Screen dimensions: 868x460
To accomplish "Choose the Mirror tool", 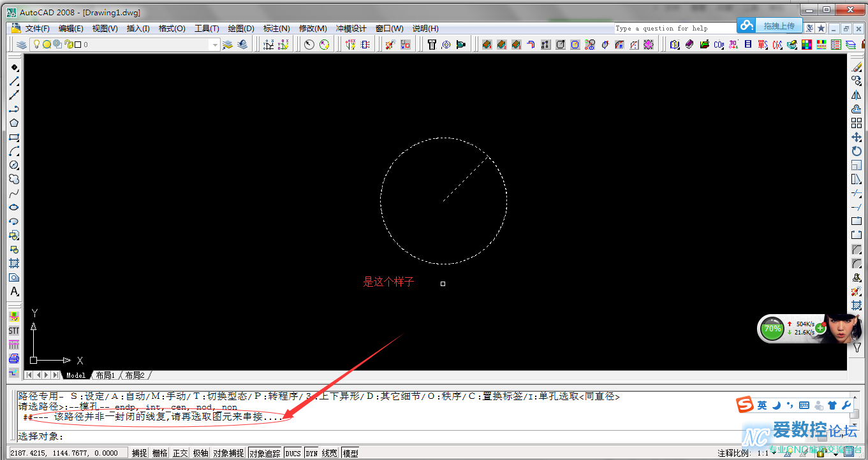I will pos(857,95).
